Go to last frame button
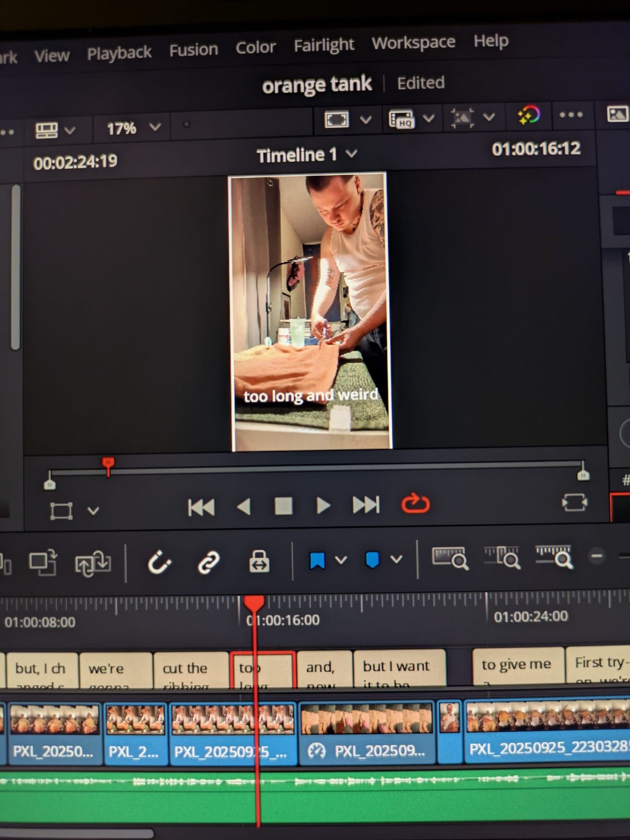 [366, 504]
